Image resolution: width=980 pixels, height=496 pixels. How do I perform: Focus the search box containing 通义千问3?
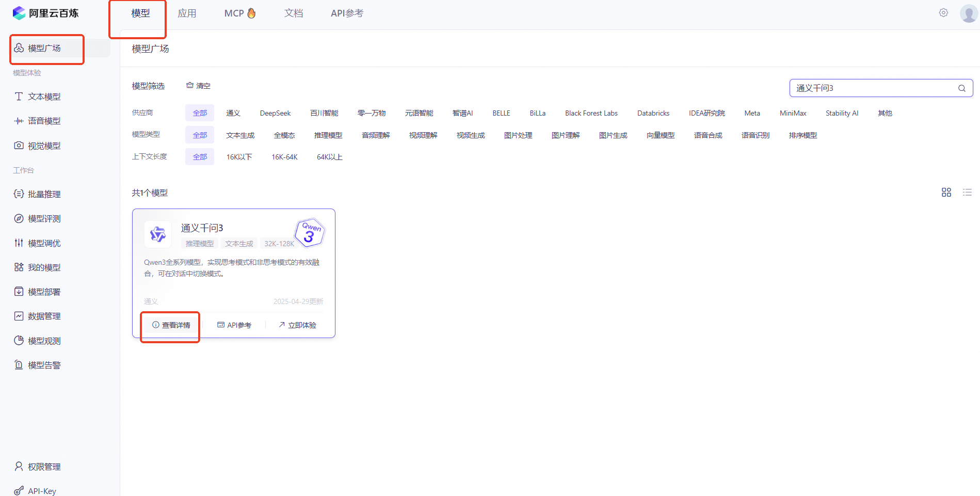point(881,88)
